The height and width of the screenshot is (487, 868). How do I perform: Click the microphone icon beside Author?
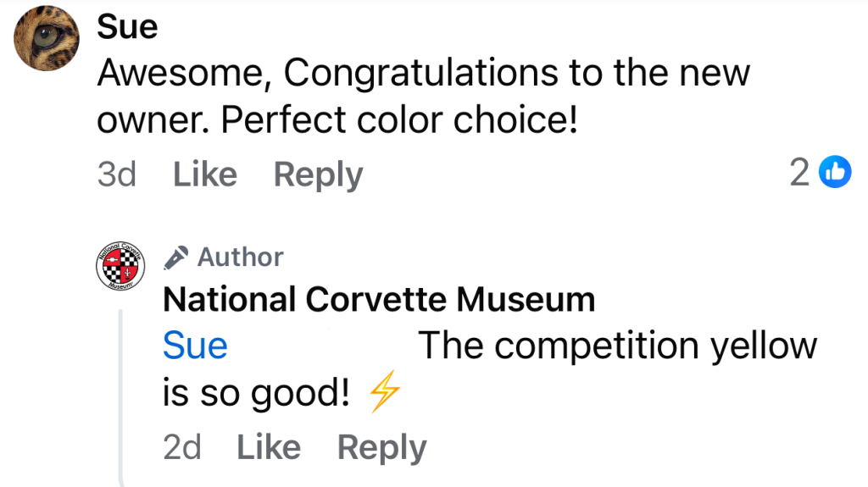(175, 257)
